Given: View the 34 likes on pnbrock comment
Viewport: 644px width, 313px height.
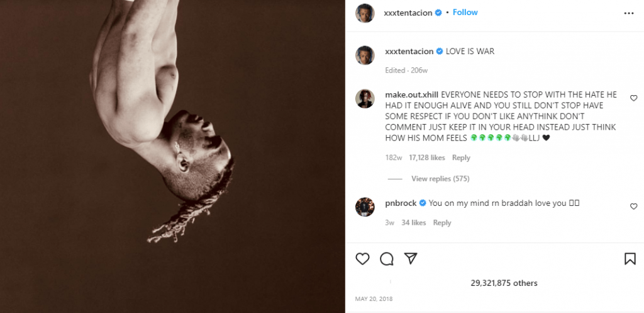Looking at the screenshot, I should coord(414,222).
